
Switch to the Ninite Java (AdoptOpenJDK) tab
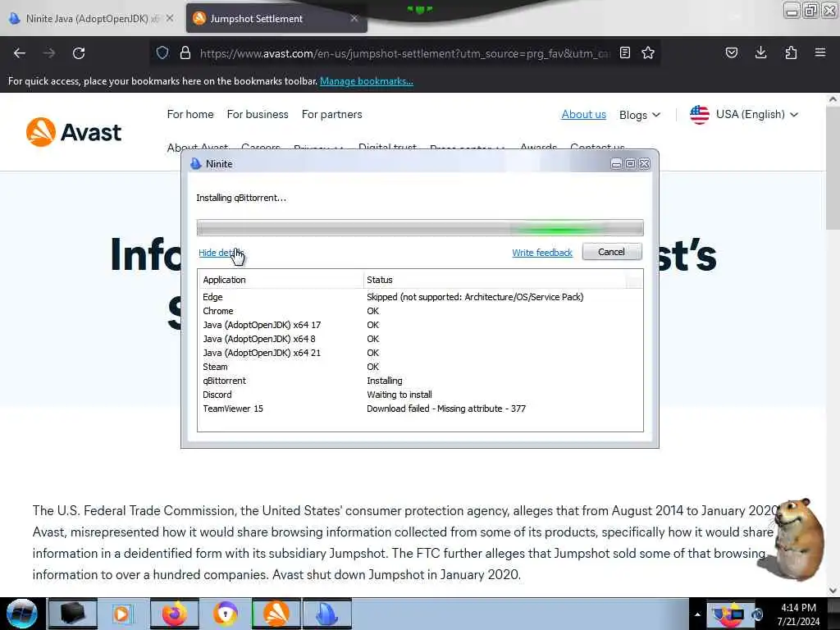pyautogui.click(x=91, y=18)
